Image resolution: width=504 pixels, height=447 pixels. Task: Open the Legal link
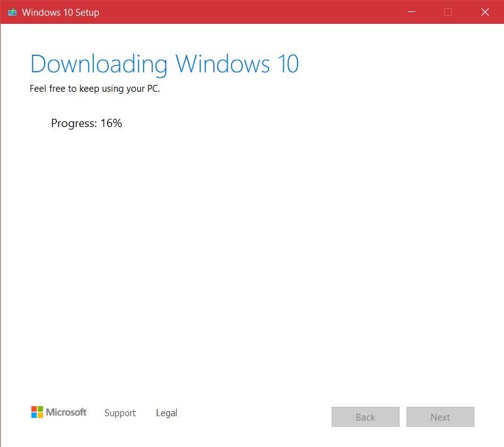pos(167,413)
